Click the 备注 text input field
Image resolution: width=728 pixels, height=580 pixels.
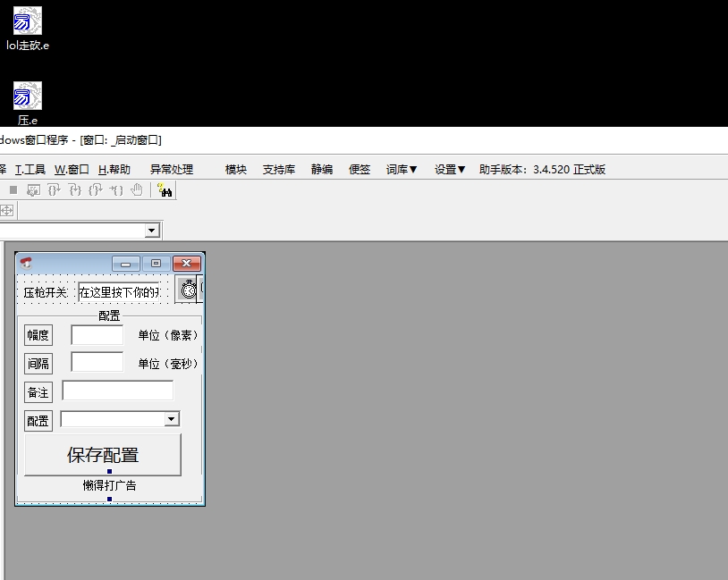point(117,391)
